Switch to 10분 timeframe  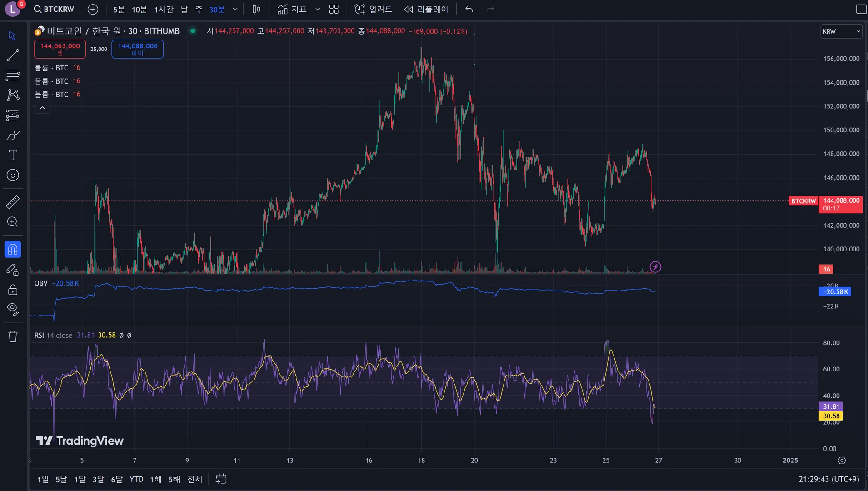[x=140, y=9]
